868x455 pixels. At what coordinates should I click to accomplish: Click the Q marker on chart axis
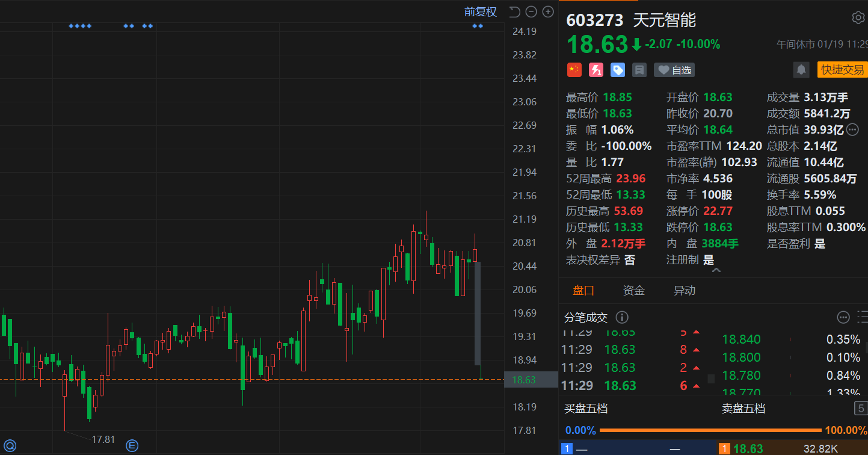pos(10,446)
